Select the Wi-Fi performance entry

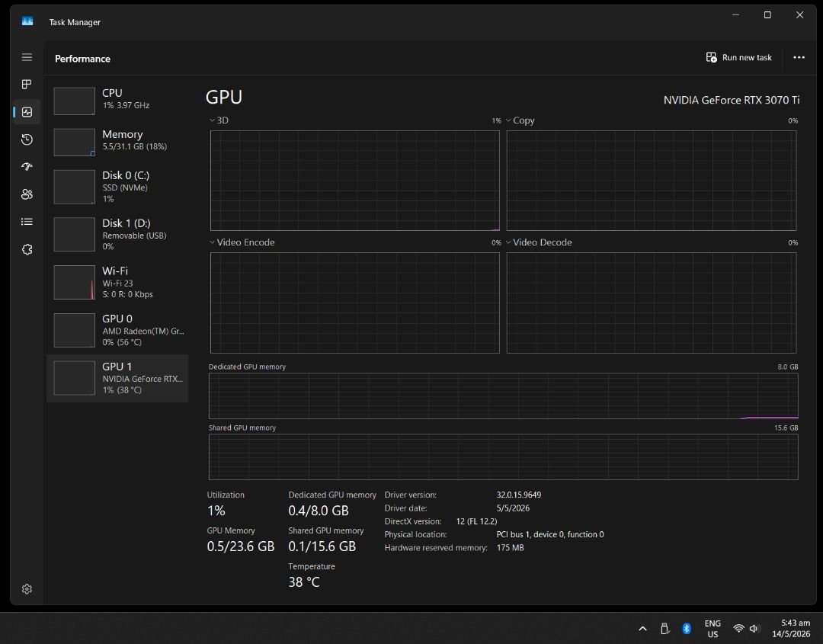117,283
